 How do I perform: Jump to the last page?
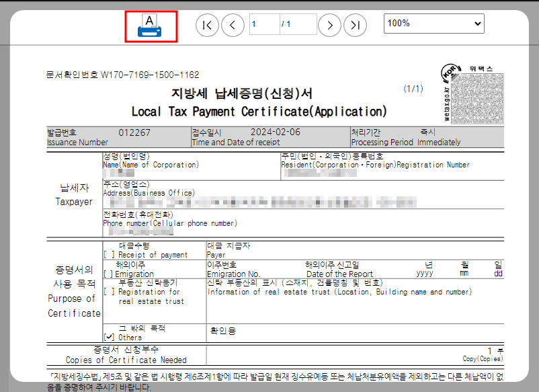pyautogui.click(x=355, y=24)
